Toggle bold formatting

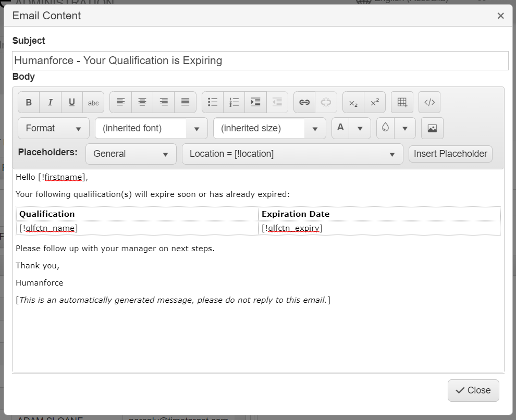[29, 102]
